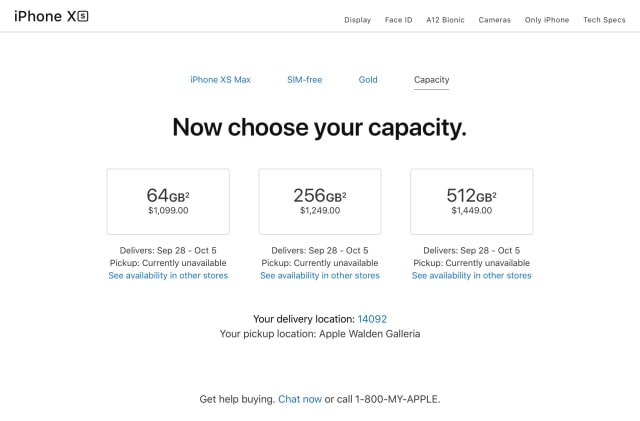Screen dimensions: 640x421
Task: Change delivery location zip 14092
Action: click(x=372, y=319)
